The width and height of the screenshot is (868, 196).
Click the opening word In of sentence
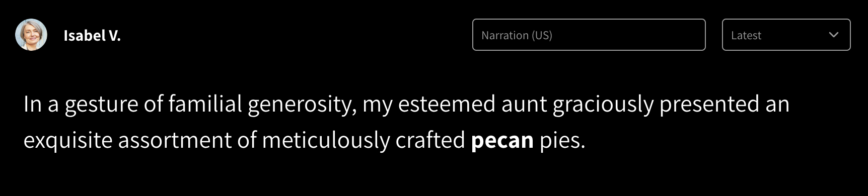(x=32, y=104)
